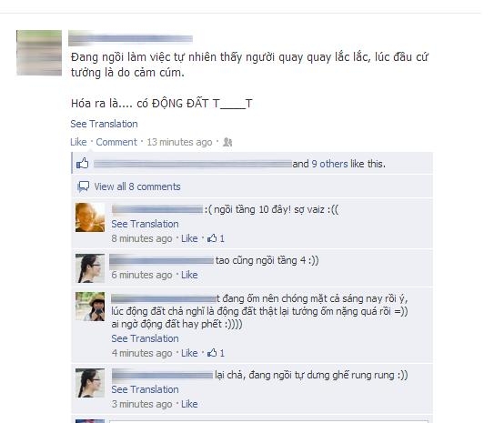Click See Translation under the 'ghế rung rung' comment

click(145, 389)
